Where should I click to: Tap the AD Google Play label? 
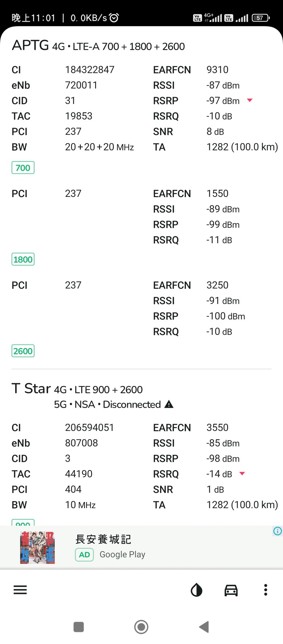point(110,554)
